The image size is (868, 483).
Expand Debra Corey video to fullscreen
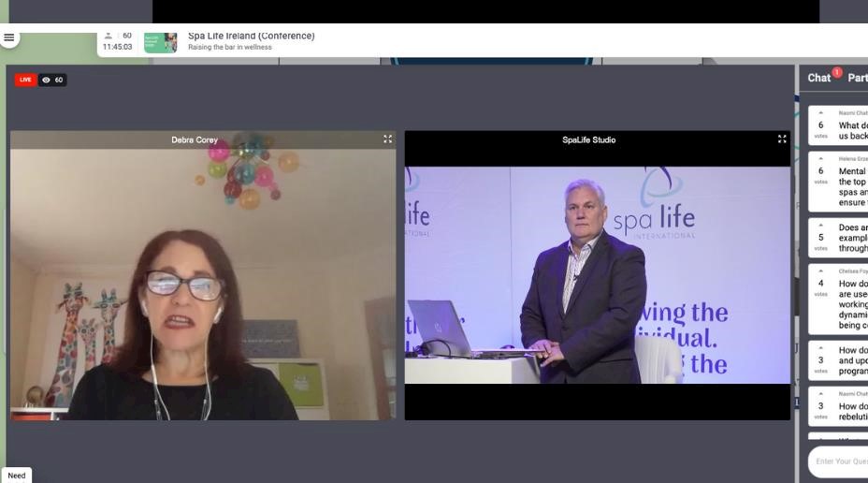tap(387, 139)
